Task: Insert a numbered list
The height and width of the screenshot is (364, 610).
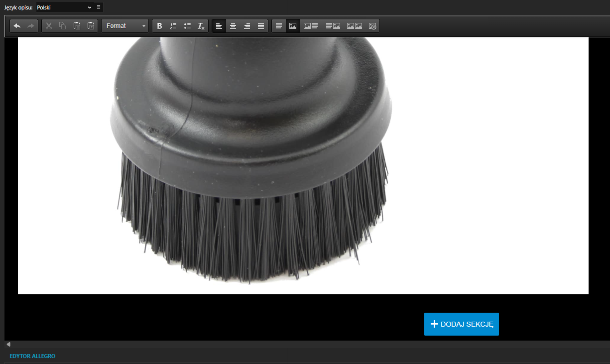Action: click(173, 26)
